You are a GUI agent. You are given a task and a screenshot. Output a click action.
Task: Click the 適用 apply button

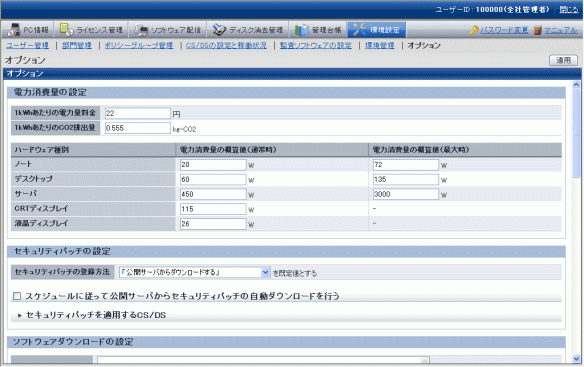tap(563, 60)
